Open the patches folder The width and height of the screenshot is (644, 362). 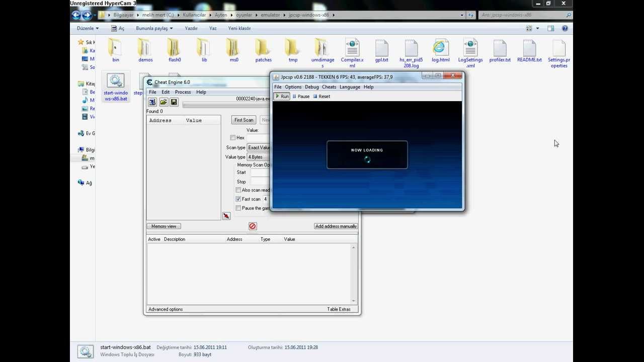pyautogui.click(x=263, y=50)
